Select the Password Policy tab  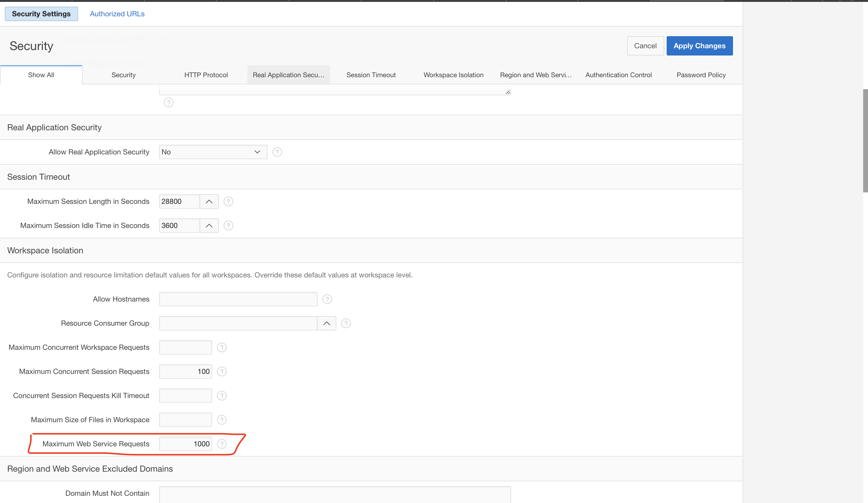pyautogui.click(x=701, y=75)
